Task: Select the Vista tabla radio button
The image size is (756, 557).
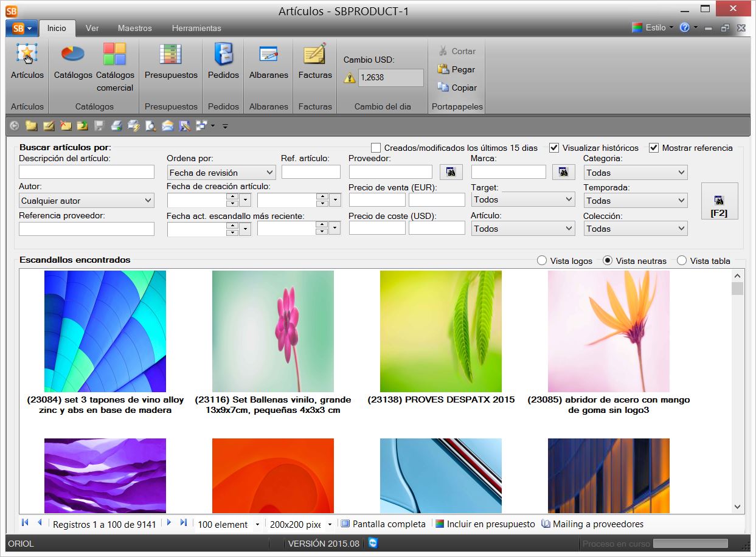Action: tap(682, 261)
